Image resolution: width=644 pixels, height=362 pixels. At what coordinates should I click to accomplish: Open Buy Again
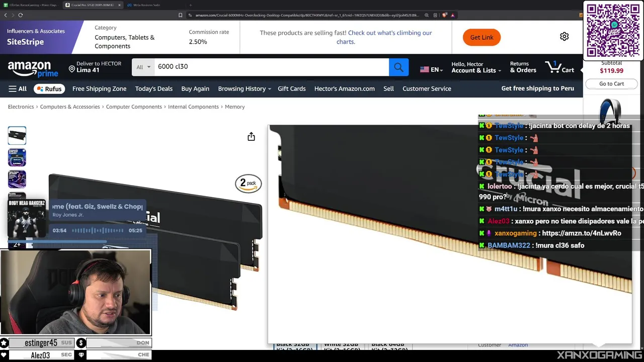[195, 88]
